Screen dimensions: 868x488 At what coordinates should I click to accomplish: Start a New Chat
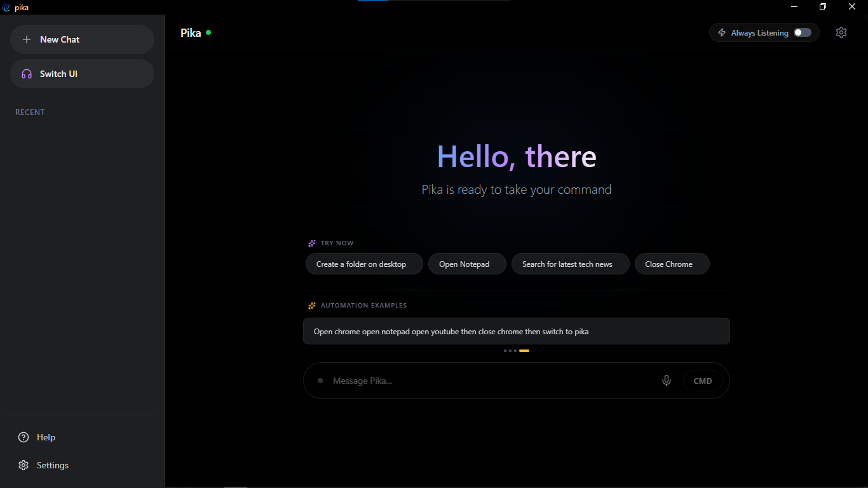point(81,39)
